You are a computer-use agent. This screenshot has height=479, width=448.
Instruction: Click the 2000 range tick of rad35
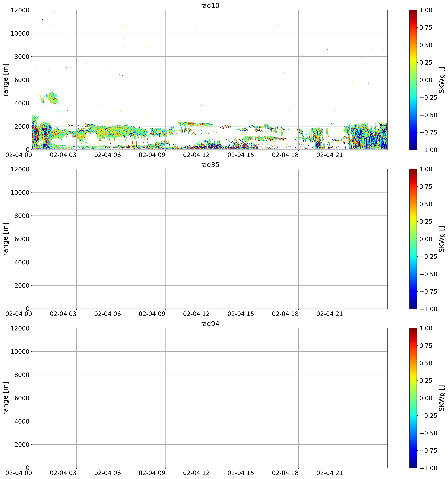[22, 286]
